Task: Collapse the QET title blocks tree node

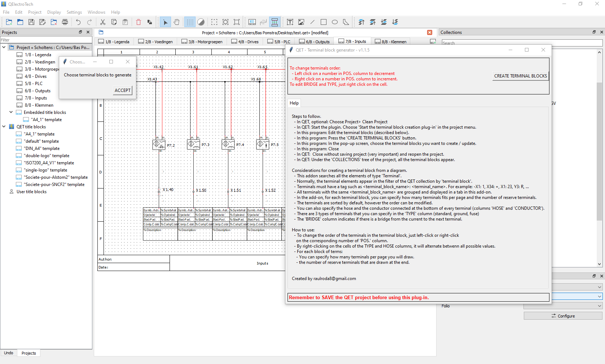Action: (x=4, y=127)
